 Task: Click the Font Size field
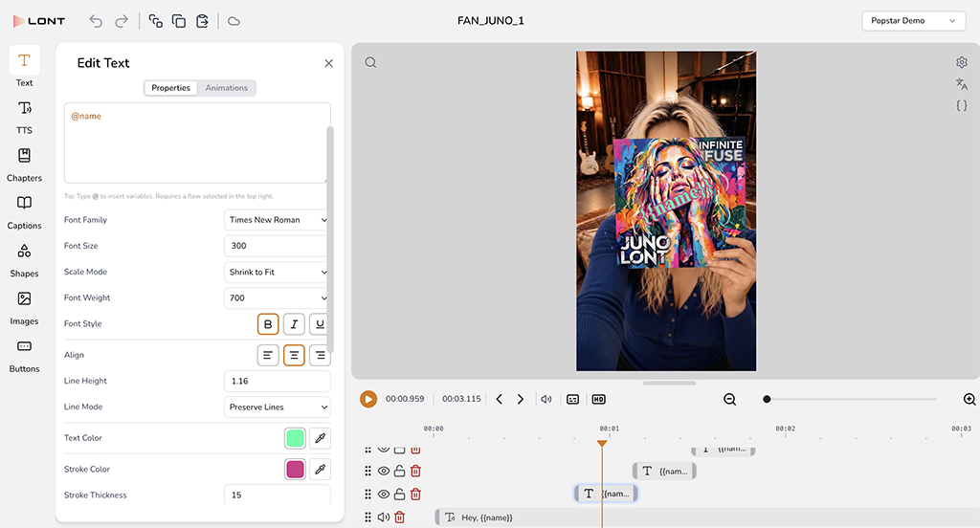point(277,246)
